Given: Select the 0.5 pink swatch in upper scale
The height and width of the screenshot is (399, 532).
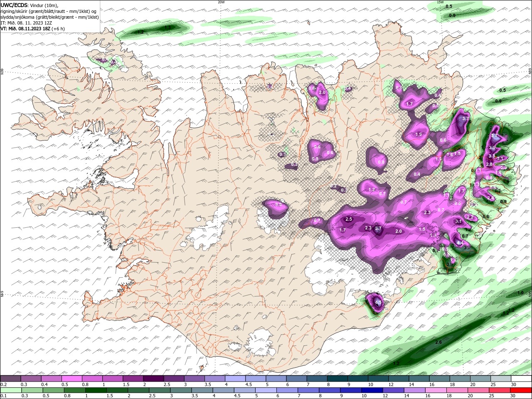Looking at the screenshot, I should pyautogui.click(x=71, y=379).
